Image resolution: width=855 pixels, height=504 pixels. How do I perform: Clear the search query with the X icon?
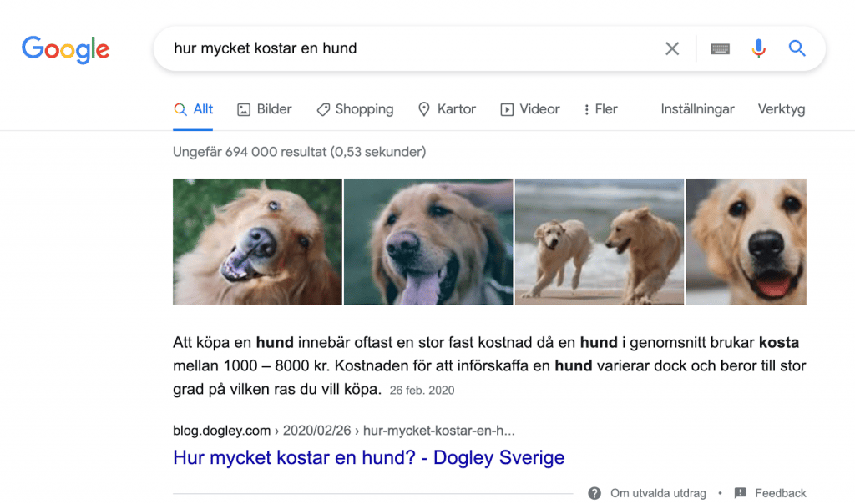point(672,48)
